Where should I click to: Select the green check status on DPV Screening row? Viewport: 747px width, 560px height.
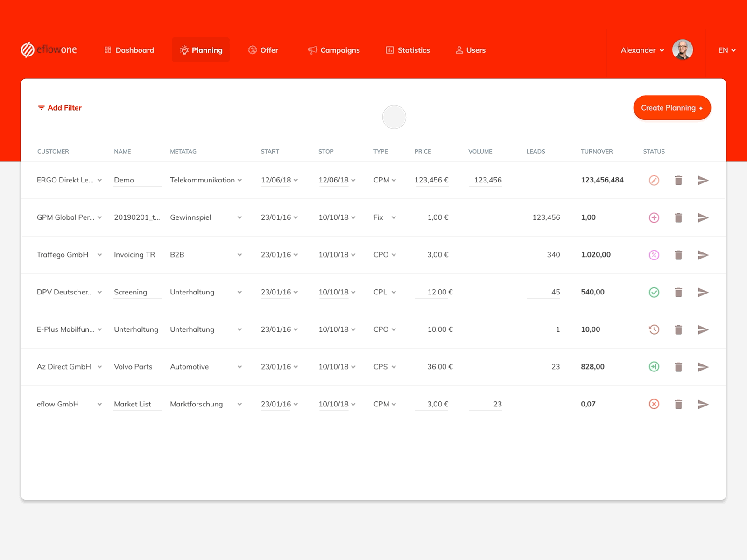654,292
